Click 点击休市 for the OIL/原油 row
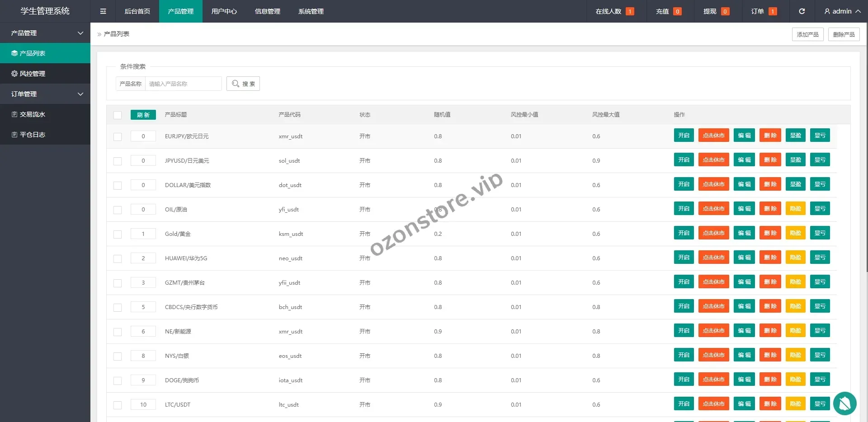Viewport: 868px width, 422px height. coord(713,209)
